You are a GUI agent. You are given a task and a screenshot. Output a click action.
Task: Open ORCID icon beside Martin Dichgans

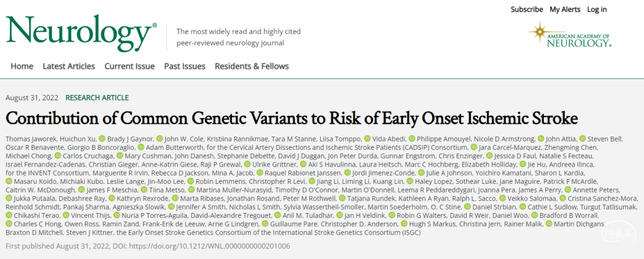(x=549, y=224)
